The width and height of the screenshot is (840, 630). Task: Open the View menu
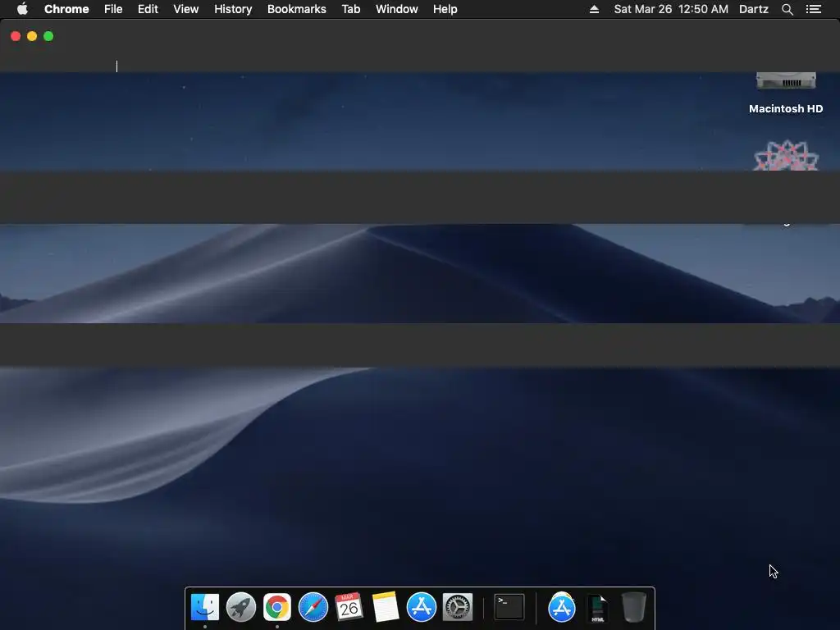click(x=186, y=9)
